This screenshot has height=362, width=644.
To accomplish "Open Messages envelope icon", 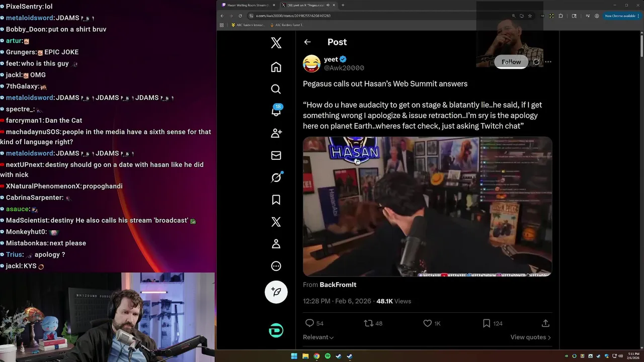I will pyautogui.click(x=276, y=155).
